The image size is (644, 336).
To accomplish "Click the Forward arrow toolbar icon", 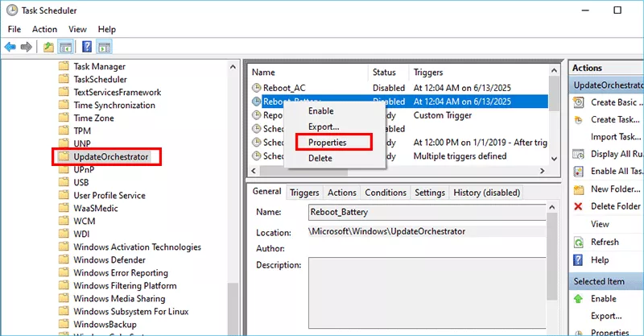I will (27, 47).
